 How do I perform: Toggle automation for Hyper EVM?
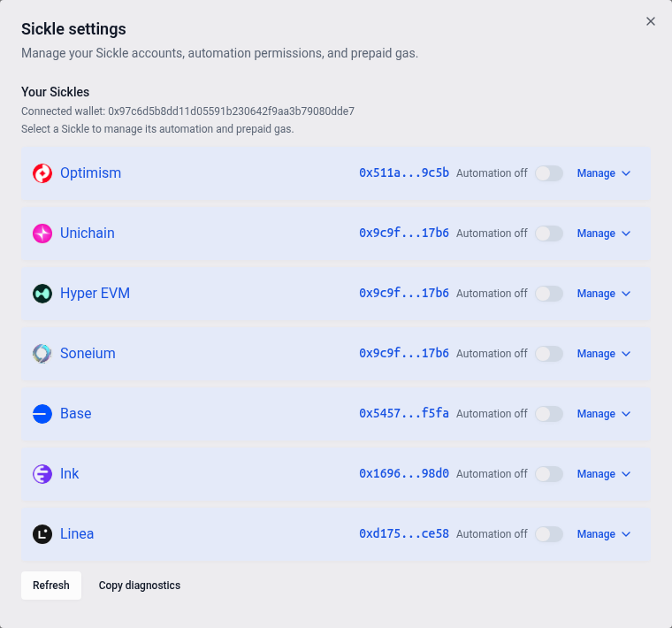pyautogui.click(x=549, y=294)
